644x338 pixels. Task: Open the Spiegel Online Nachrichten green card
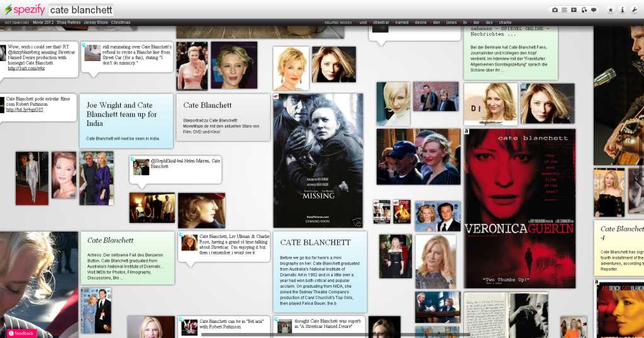click(x=511, y=53)
